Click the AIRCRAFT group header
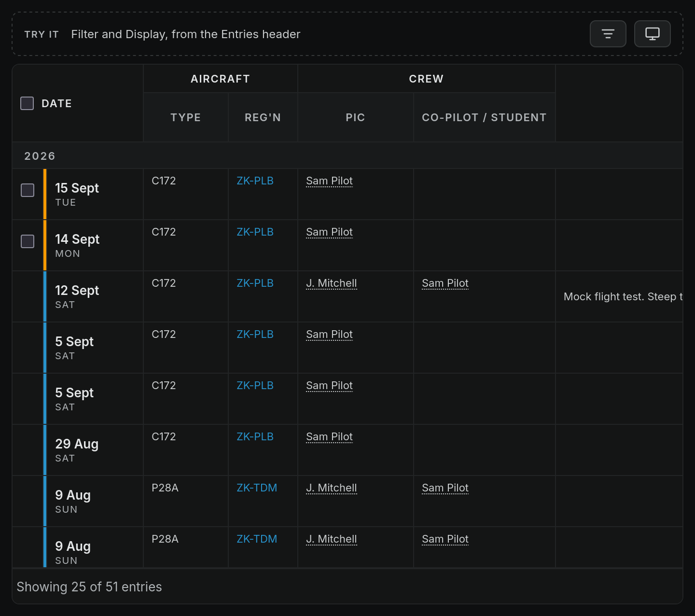The height and width of the screenshot is (616, 695). click(x=220, y=79)
